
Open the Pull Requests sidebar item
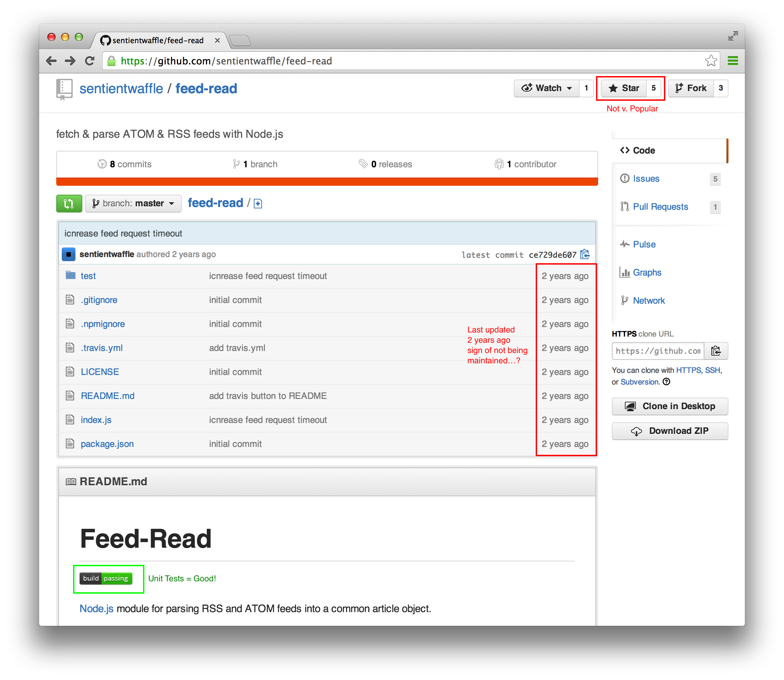(x=660, y=206)
